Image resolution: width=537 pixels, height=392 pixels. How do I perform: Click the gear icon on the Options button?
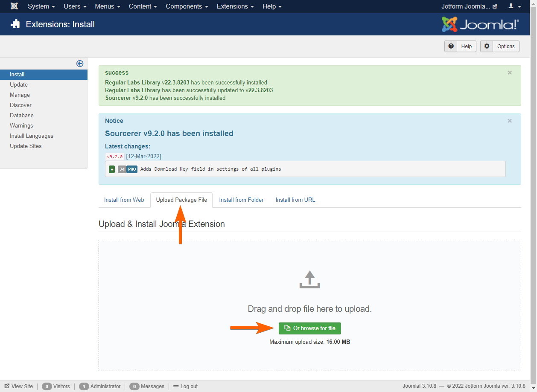pos(487,46)
